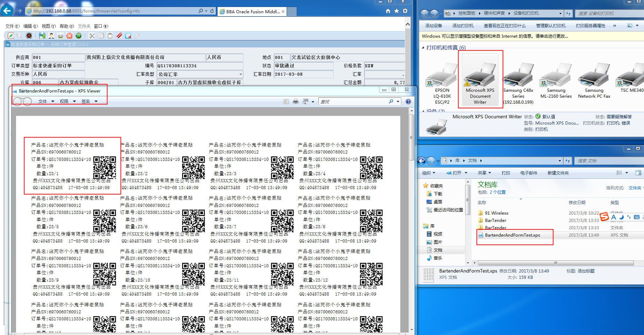Click the 电子邮件 button in documents Explorer
This screenshot has height=335, width=644.
[x=529, y=173]
